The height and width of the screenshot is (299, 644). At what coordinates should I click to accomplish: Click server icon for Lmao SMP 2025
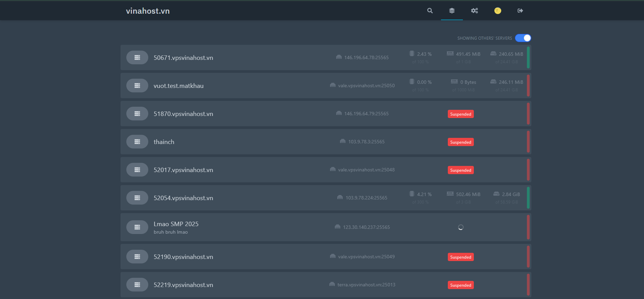(137, 227)
